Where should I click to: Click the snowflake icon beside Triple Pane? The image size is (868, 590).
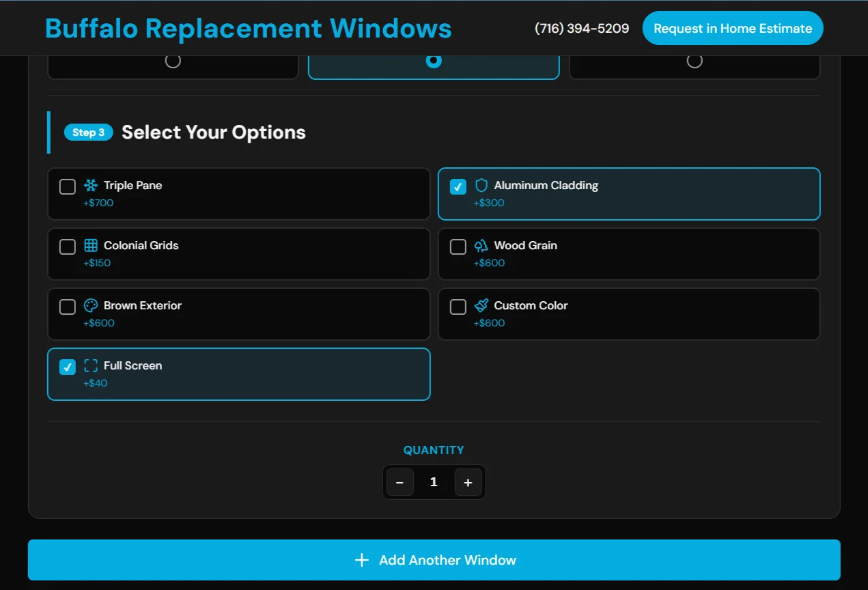(x=91, y=185)
